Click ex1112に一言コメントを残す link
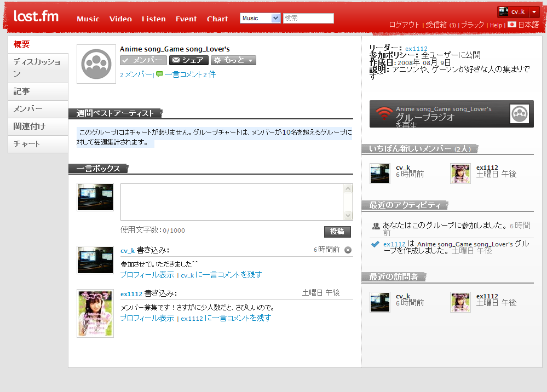The width and height of the screenshot is (547, 392). (x=226, y=318)
